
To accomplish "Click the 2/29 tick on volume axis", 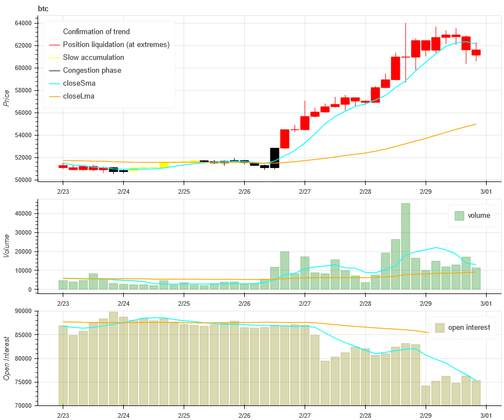I will pos(426,304).
